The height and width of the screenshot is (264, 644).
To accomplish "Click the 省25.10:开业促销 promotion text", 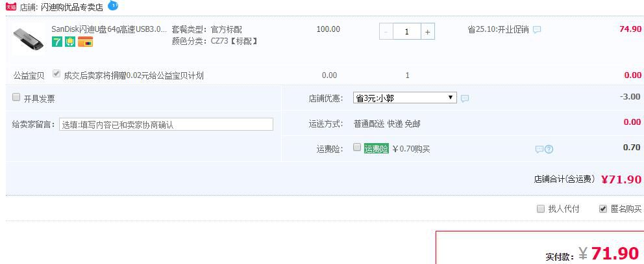I will coord(498,30).
